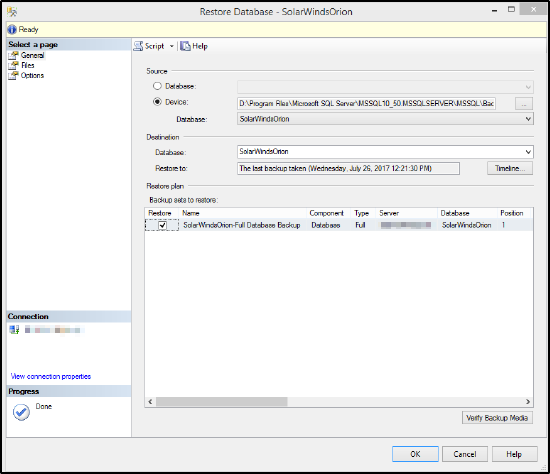Click the Device path input field
Image resolution: width=550 pixels, height=474 pixels.
pos(366,103)
